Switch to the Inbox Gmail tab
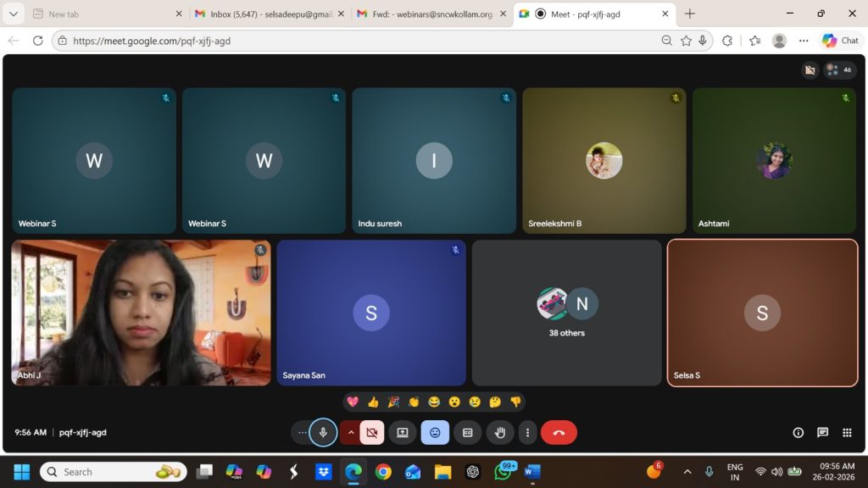The width and height of the screenshot is (868, 488). point(267,14)
